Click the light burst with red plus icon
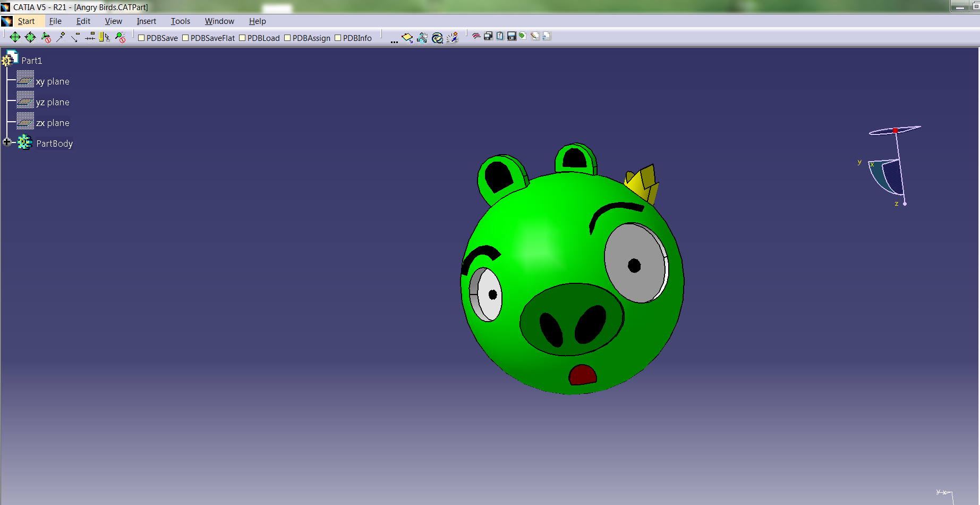 [452, 38]
